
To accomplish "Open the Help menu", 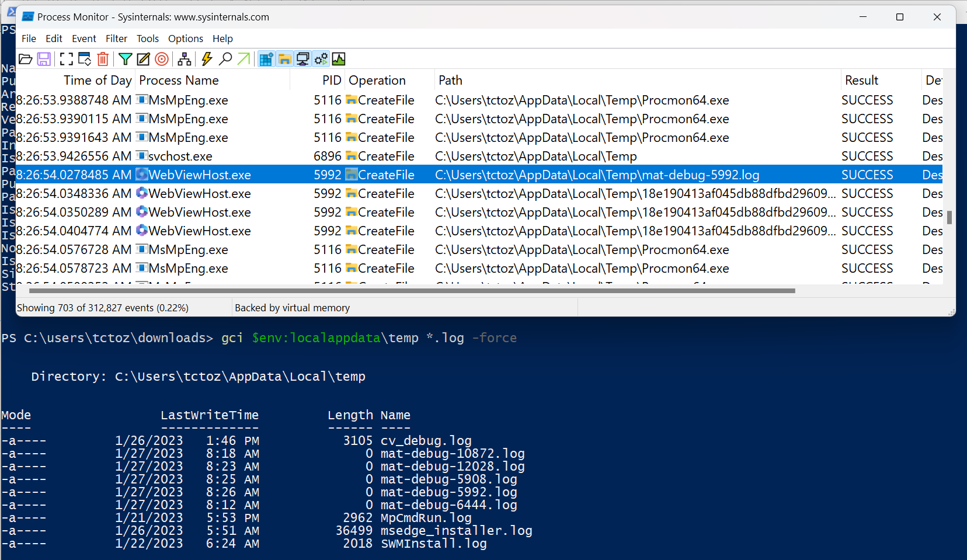I will pos(222,39).
